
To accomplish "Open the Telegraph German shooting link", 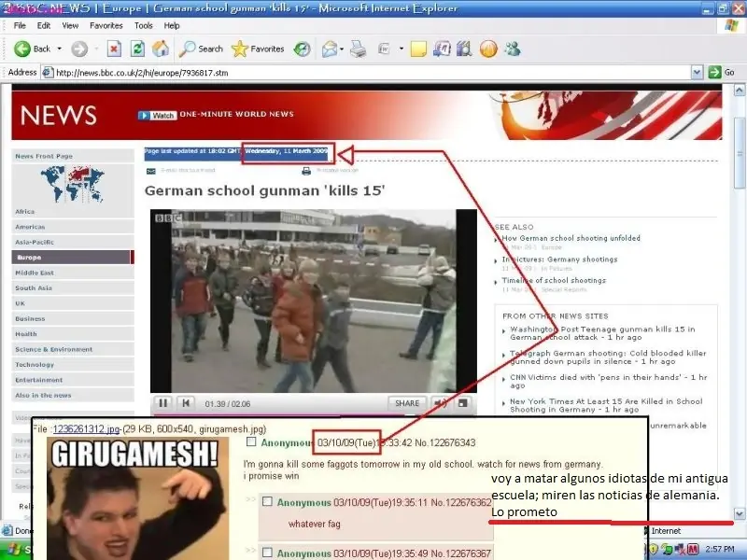I will pos(608,357).
